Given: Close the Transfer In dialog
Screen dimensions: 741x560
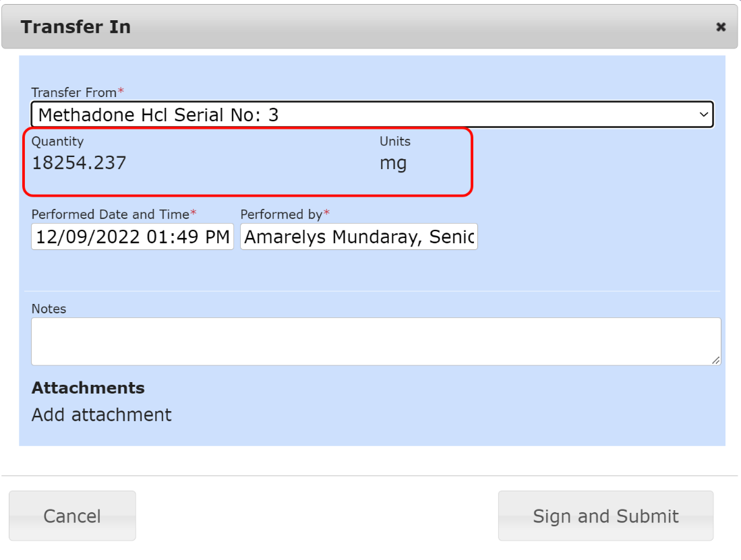Looking at the screenshot, I should (x=721, y=27).
